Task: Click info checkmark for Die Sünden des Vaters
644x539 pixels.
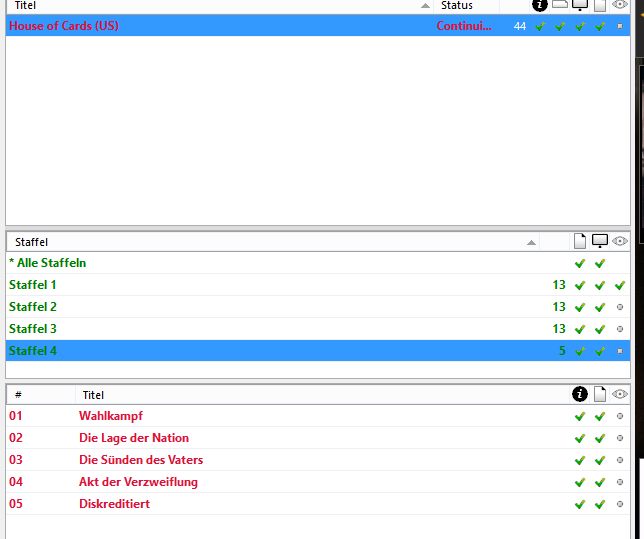Action: click(580, 460)
